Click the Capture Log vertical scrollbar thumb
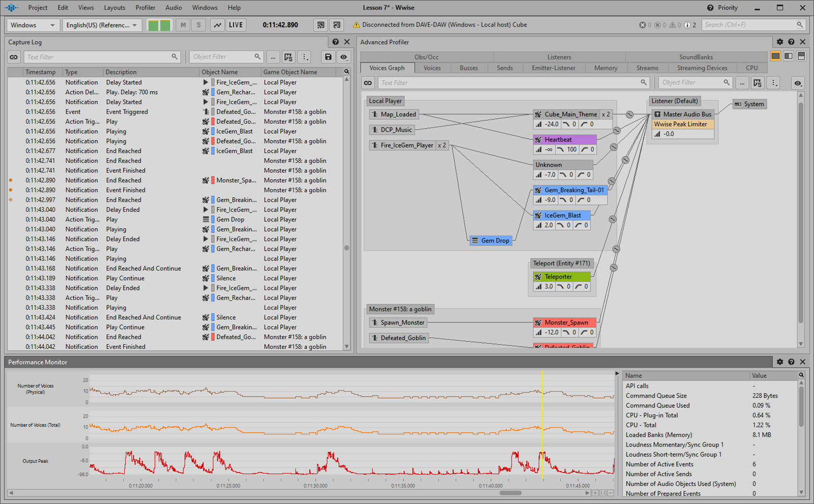 [346, 248]
